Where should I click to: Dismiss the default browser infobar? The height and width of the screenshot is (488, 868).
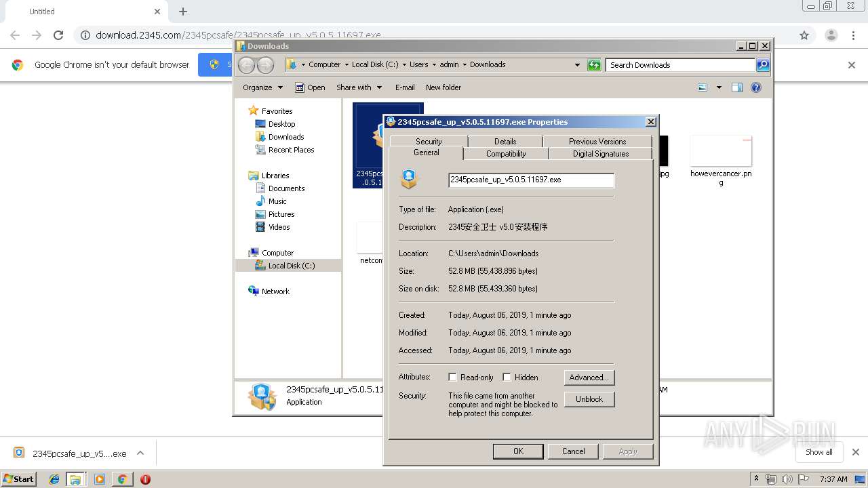tap(852, 65)
